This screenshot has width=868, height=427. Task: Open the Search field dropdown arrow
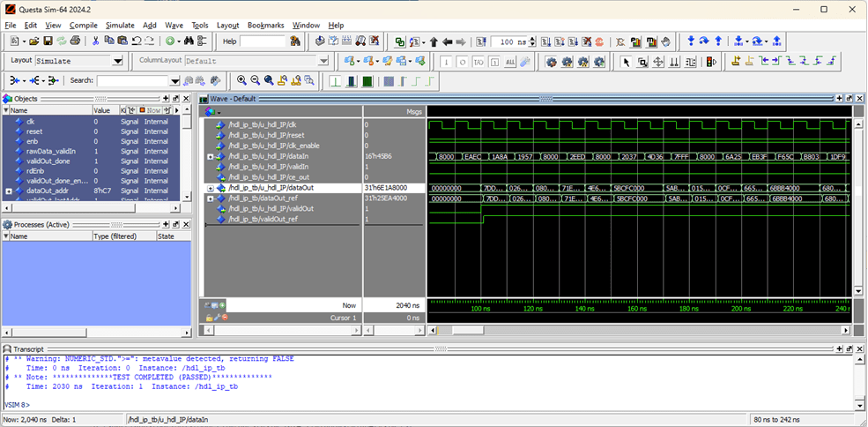pyautogui.click(x=174, y=80)
